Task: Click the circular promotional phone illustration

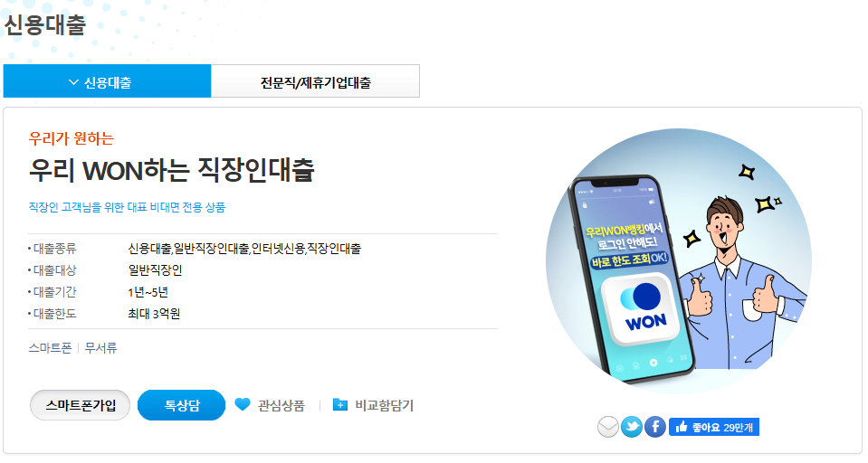Action: click(x=678, y=261)
